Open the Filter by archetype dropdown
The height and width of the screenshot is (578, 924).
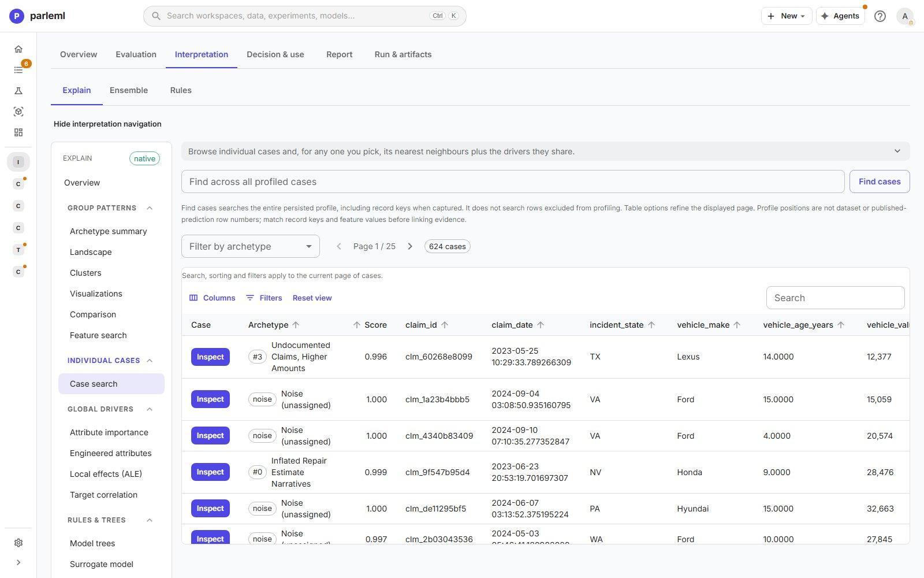[x=251, y=246]
